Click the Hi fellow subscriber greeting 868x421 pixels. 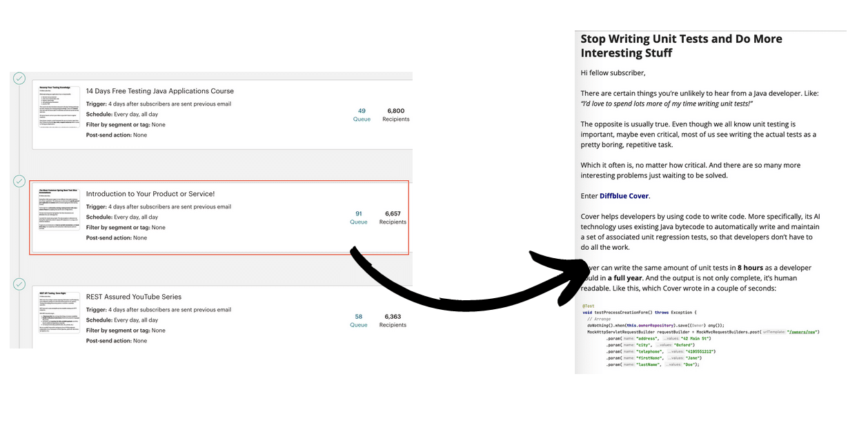[x=613, y=72]
